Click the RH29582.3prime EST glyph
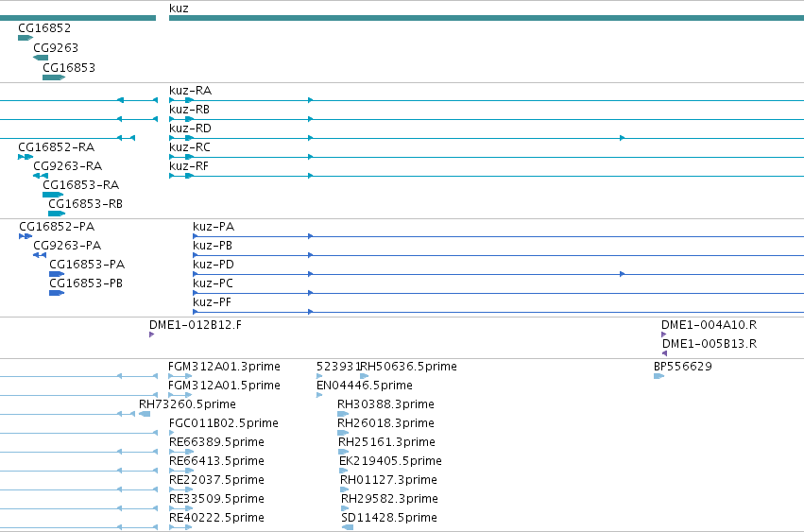Viewport: 804px width, 532px height. point(345,509)
